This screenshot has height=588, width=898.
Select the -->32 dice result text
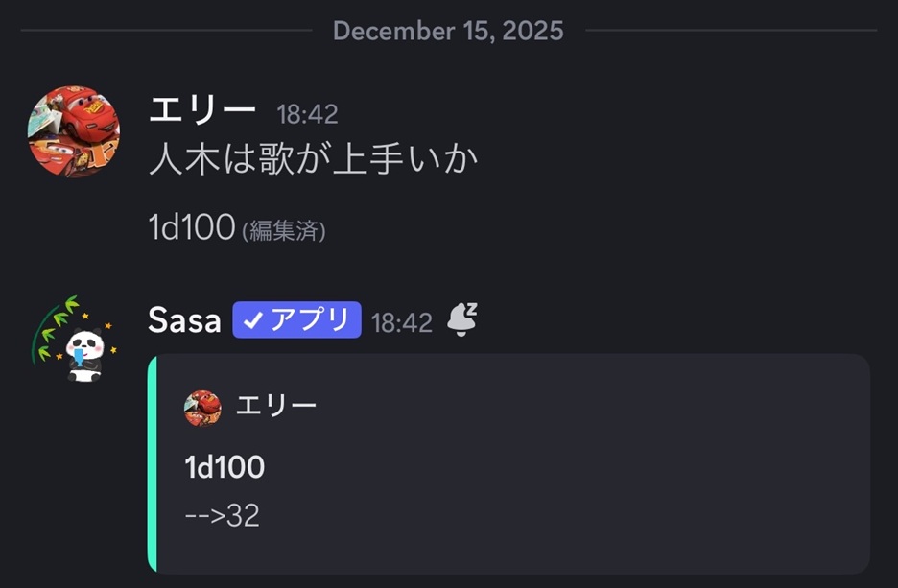click(x=222, y=515)
